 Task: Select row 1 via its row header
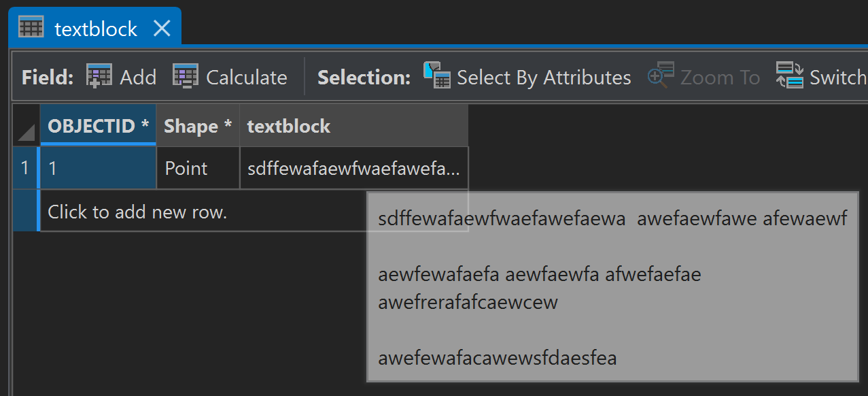(x=25, y=168)
